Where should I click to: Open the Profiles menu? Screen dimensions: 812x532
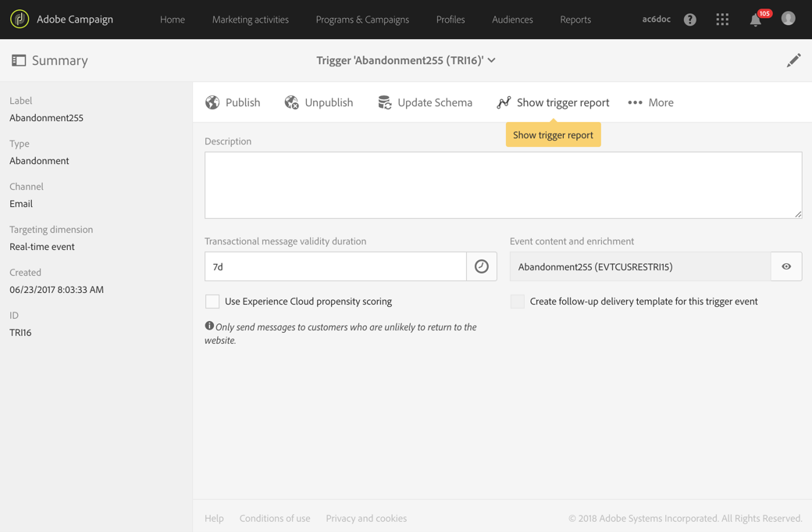[x=451, y=20]
